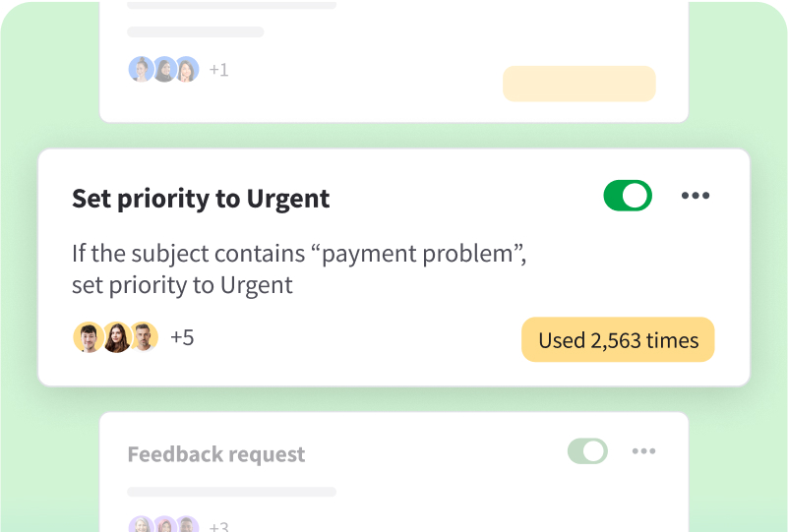Click the middle avatar on the top card
Screen dimensions: 788x532
[x=163, y=69]
